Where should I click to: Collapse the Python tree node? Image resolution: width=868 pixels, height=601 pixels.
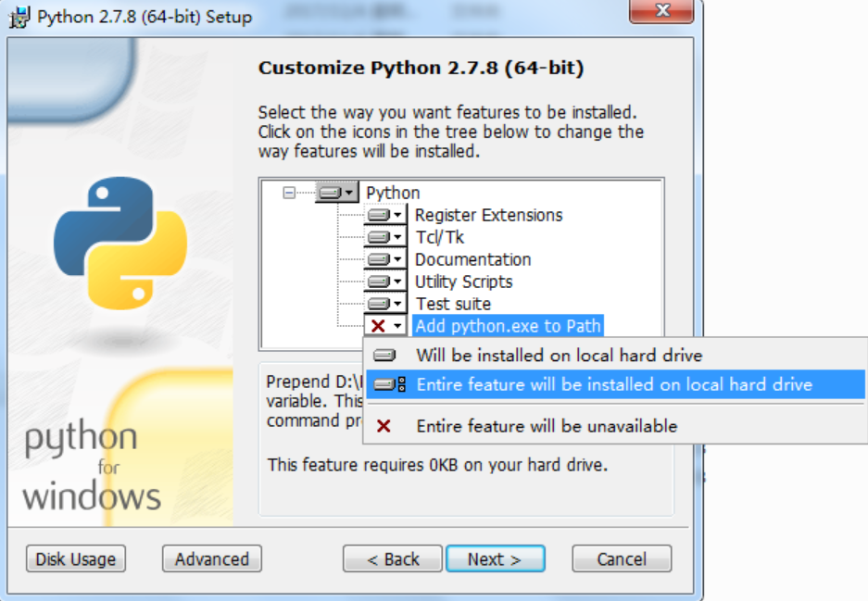(x=289, y=193)
